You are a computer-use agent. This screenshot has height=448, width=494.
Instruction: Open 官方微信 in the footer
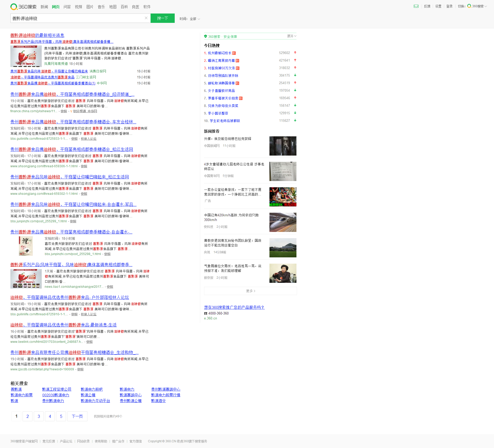coord(136,441)
